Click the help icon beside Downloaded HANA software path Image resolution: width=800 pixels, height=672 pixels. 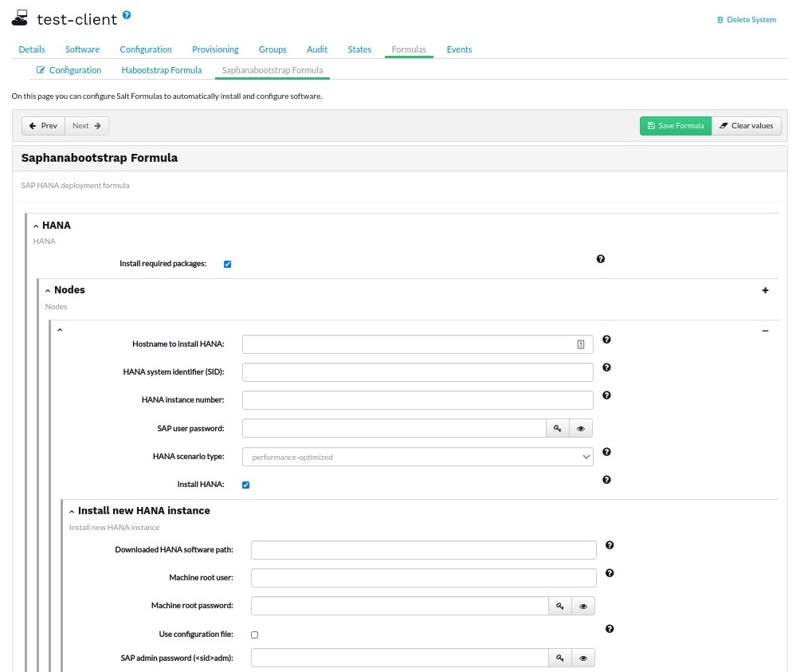click(610, 545)
